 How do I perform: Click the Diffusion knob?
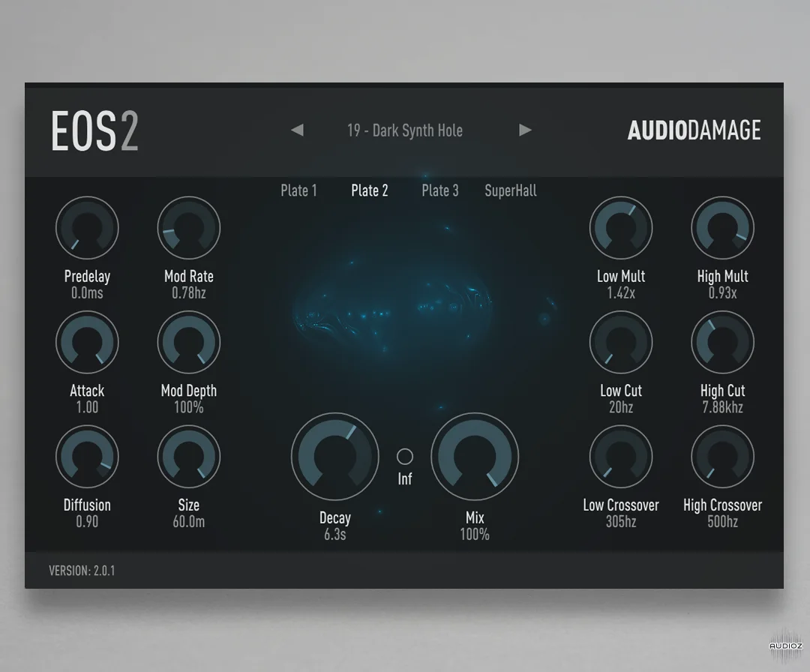(x=87, y=457)
